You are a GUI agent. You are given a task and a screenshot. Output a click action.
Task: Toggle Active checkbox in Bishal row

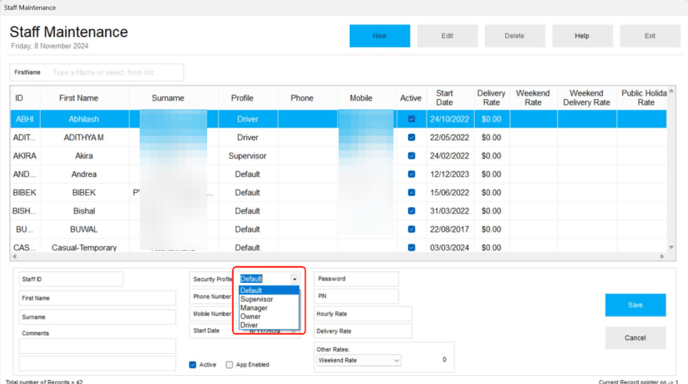pyautogui.click(x=412, y=211)
